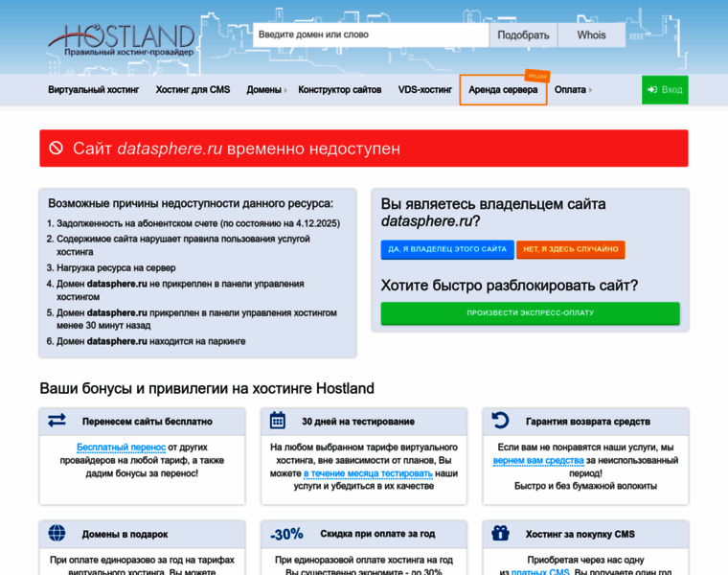Click the Hostland logo
The height and width of the screenshot is (575, 728).
tap(121, 40)
